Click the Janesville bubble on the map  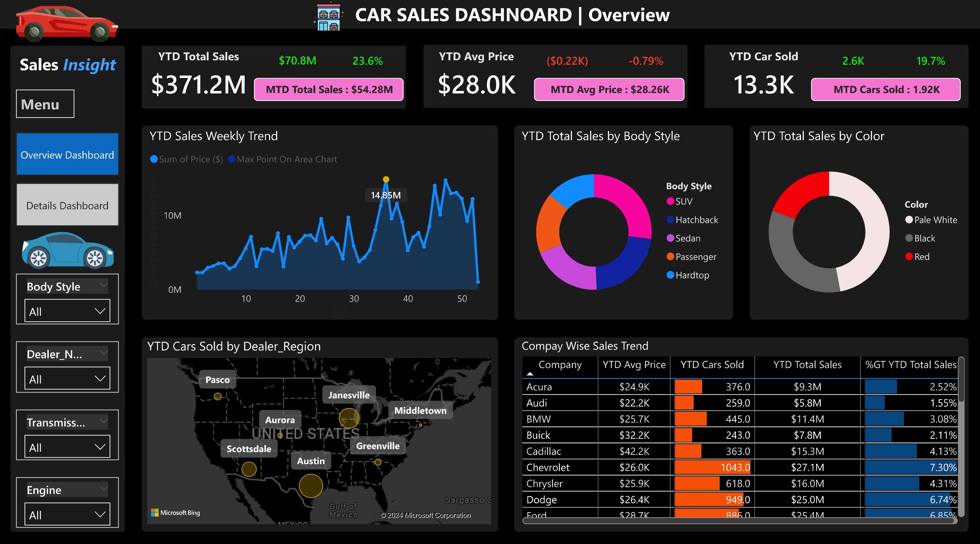coord(349,418)
